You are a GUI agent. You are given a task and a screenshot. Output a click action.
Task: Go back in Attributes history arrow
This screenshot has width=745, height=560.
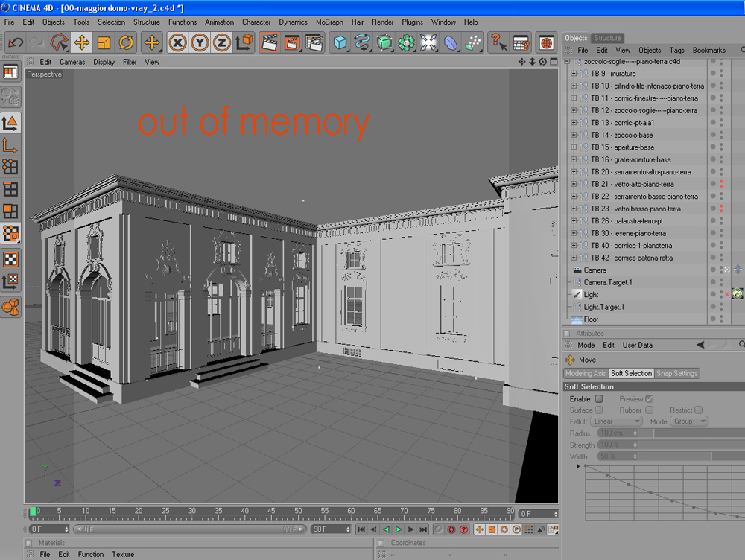700,345
